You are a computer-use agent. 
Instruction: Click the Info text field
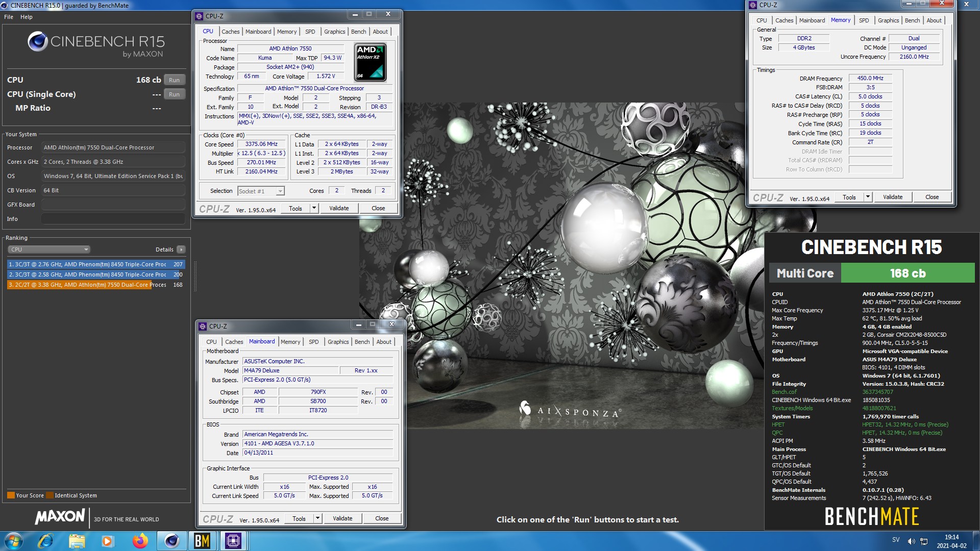coord(113,219)
